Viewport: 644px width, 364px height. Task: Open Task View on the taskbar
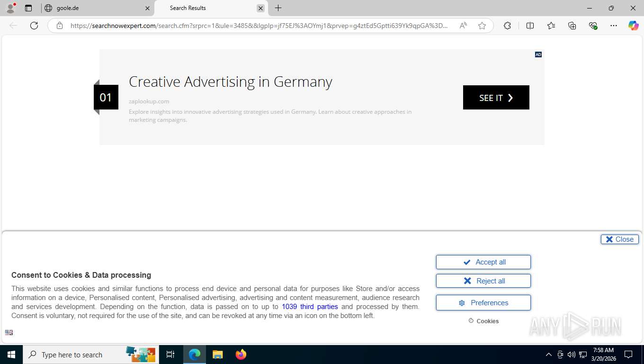click(x=170, y=355)
